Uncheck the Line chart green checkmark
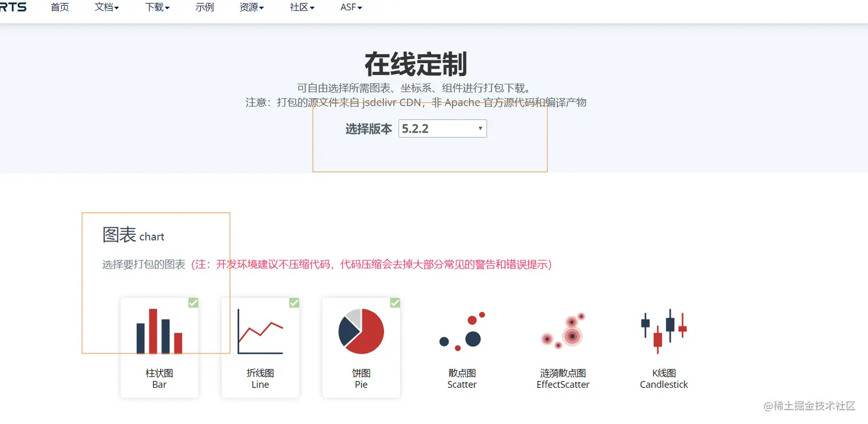 [x=294, y=302]
